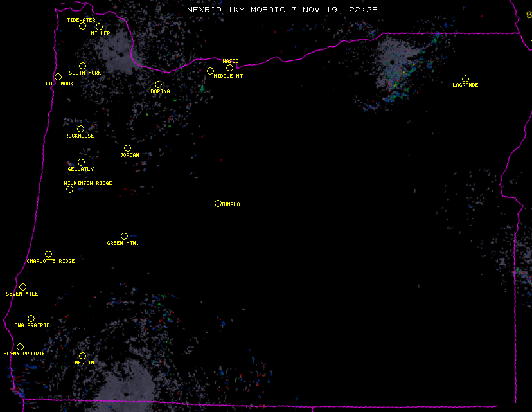Select the Green Mtn. station circle
Image resolution: width=532 pixels, height=412 pixels.
tap(124, 237)
